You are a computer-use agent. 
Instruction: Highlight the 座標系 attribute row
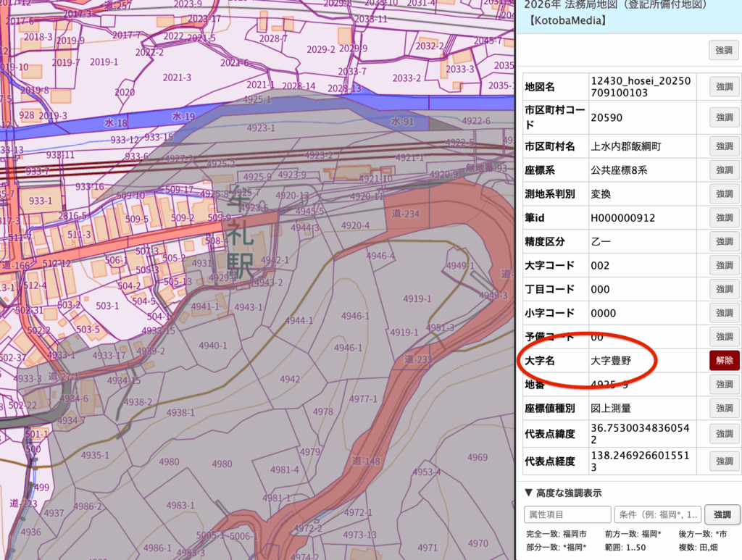[724, 170]
